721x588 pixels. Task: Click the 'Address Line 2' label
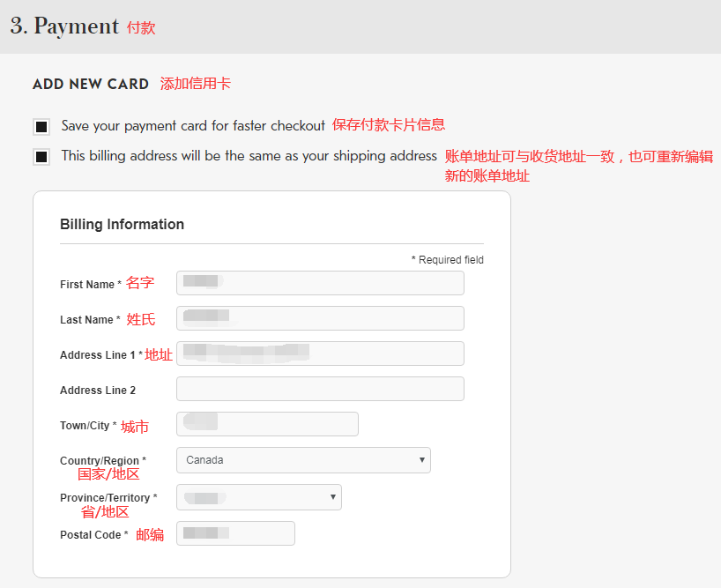(98, 391)
